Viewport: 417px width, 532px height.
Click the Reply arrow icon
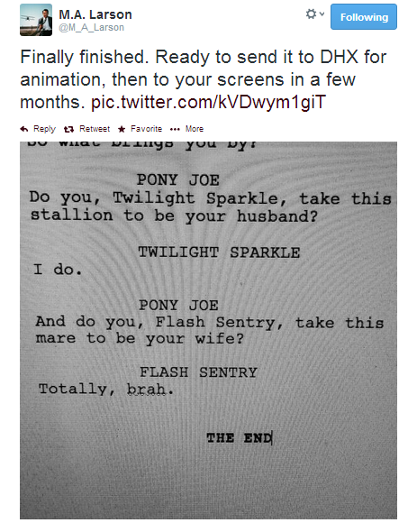tap(24, 129)
